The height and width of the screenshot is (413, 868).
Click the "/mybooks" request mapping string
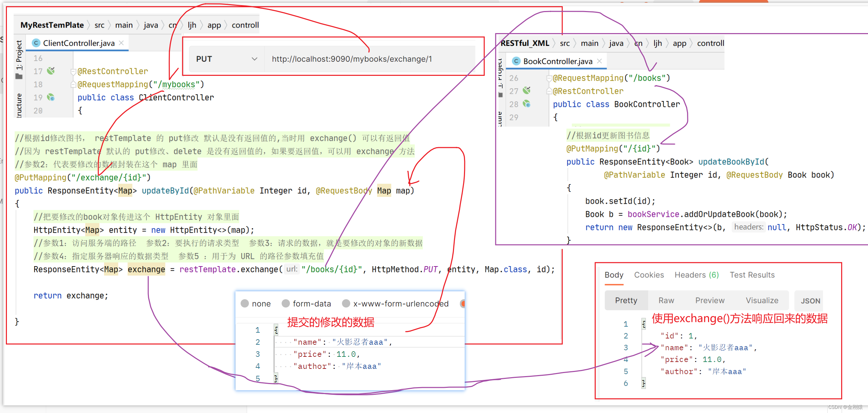(176, 84)
